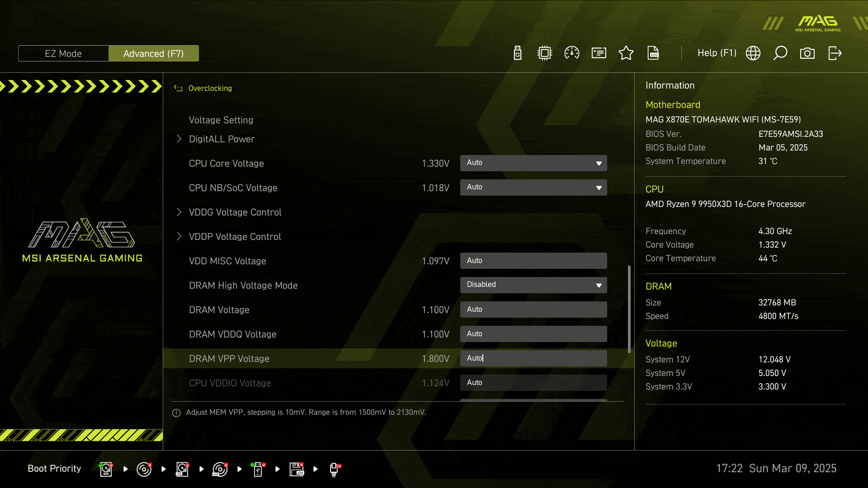This screenshot has height=488, width=868.
Task: Click the Boot Priority label
Action: click(54, 469)
